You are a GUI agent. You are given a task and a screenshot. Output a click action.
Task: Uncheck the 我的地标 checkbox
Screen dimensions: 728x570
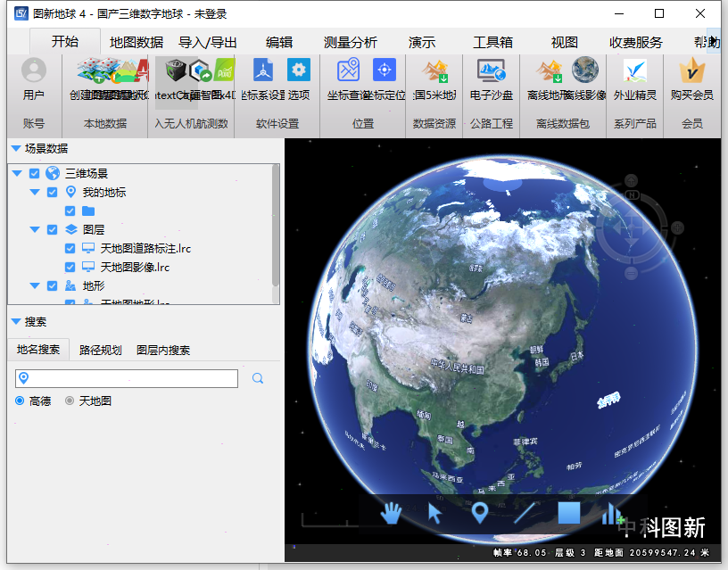click(53, 192)
